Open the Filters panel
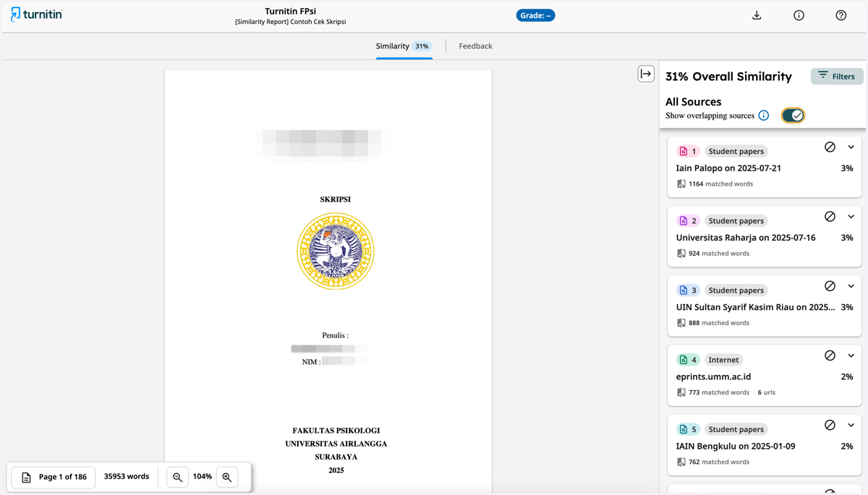The height and width of the screenshot is (495, 868). (x=837, y=76)
